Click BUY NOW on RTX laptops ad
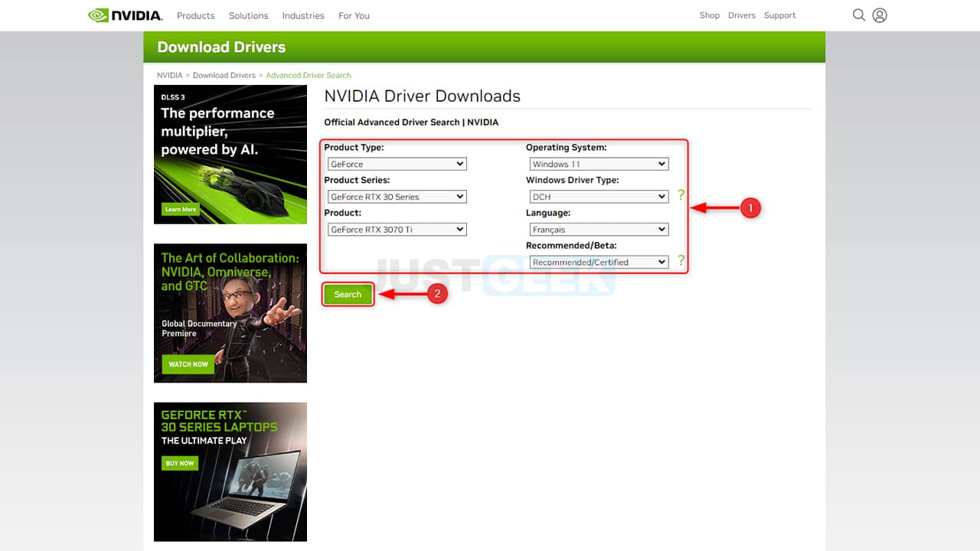Viewport: 980px width, 551px height. pos(180,463)
